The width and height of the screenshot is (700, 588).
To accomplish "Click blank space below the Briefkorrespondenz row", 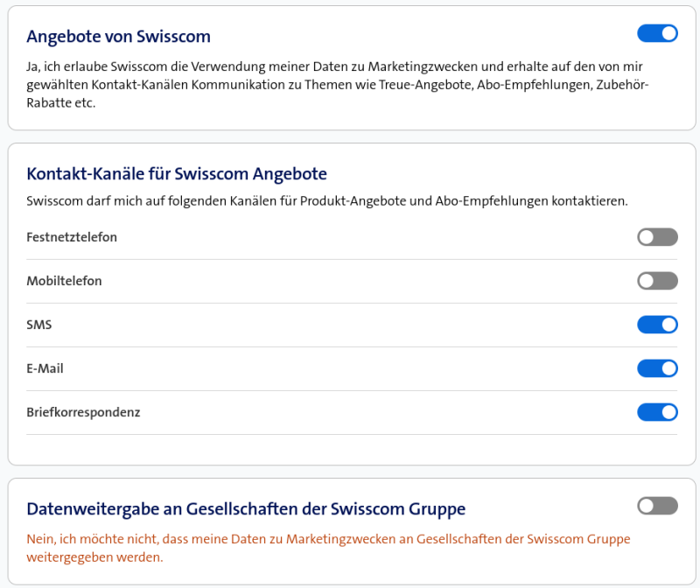I will [x=350, y=449].
